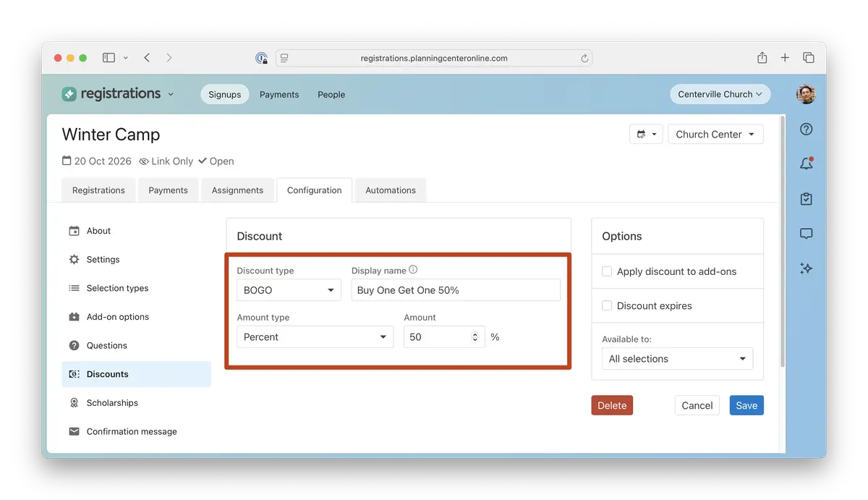Open Settings in the configuration sidebar
Image resolution: width=868 pixels, height=500 pixels.
tap(137, 260)
